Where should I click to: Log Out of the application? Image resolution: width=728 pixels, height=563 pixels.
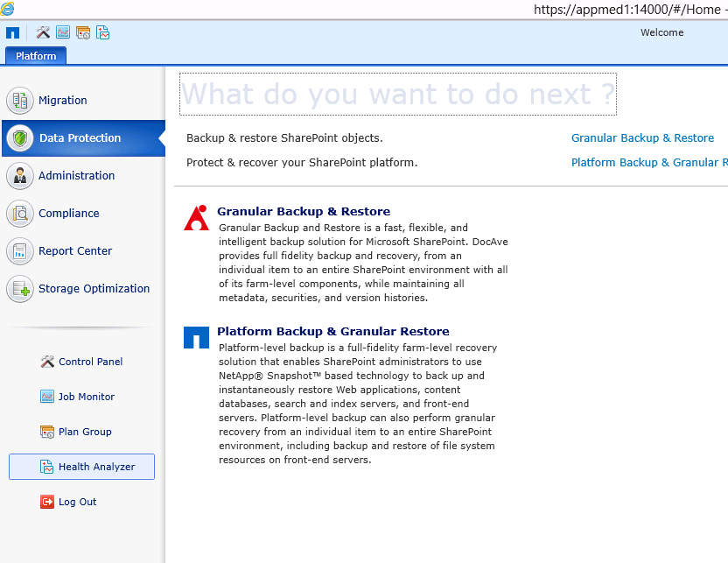pos(77,502)
